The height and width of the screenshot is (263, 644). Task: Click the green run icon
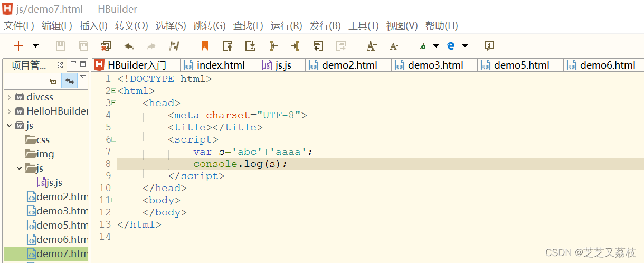[x=422, y=46]
